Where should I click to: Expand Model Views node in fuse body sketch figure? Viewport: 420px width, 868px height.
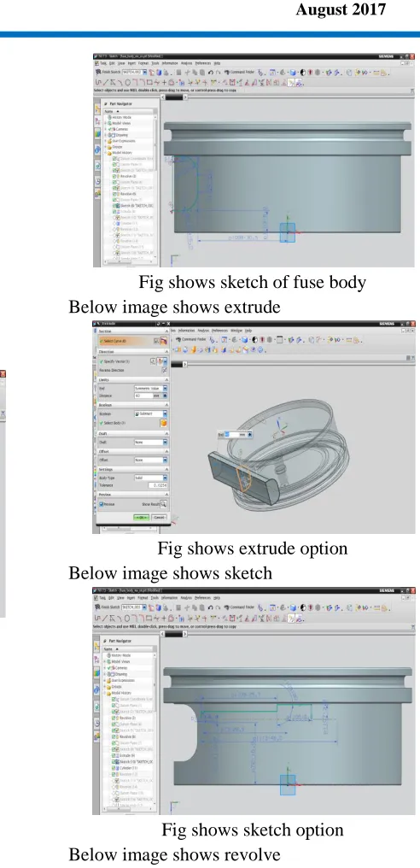pos(104,123)
